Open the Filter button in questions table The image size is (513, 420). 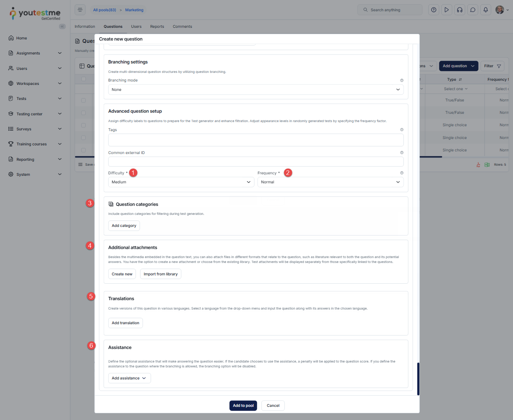[x=492, y=66]
